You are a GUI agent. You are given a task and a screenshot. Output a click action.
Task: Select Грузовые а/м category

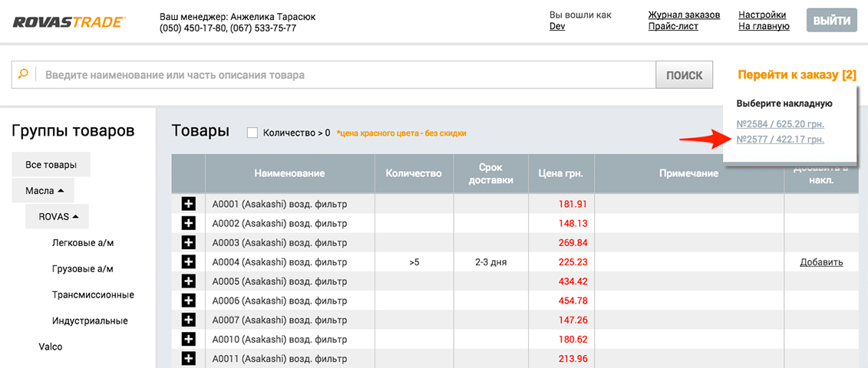click(87, 269)
